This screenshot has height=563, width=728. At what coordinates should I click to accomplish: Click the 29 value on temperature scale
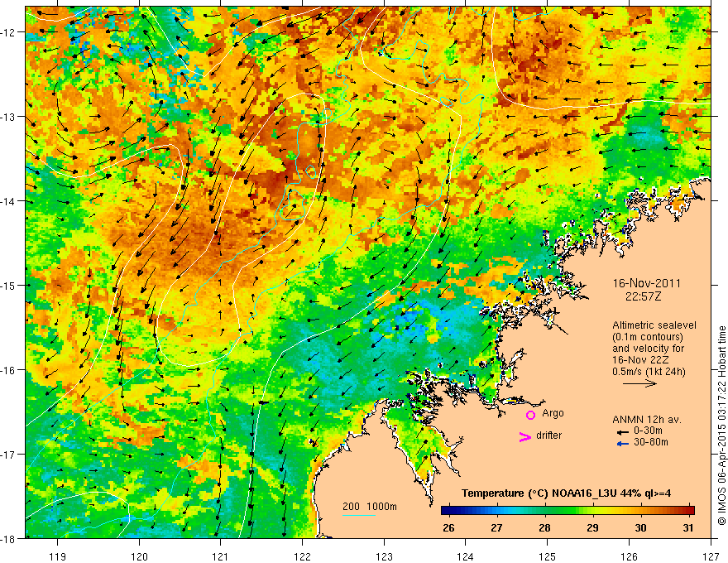pyautogui.click(x=592, y=527)
